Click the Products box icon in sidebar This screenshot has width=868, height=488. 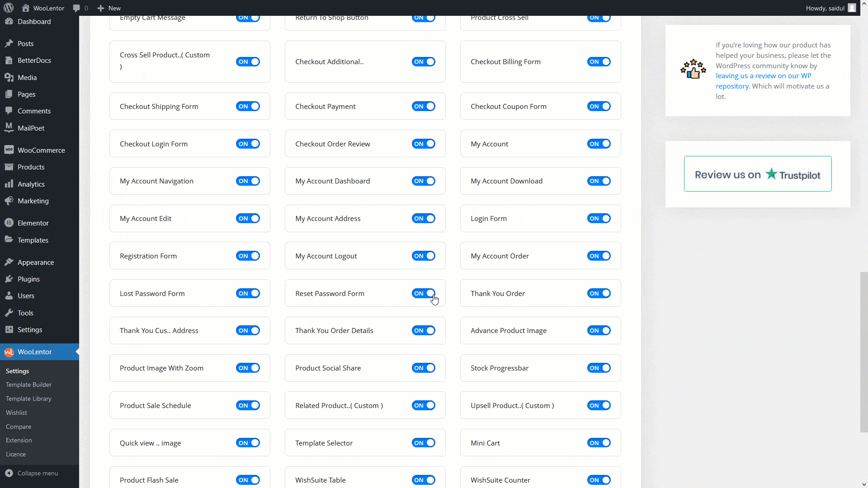tap(9, 167)
